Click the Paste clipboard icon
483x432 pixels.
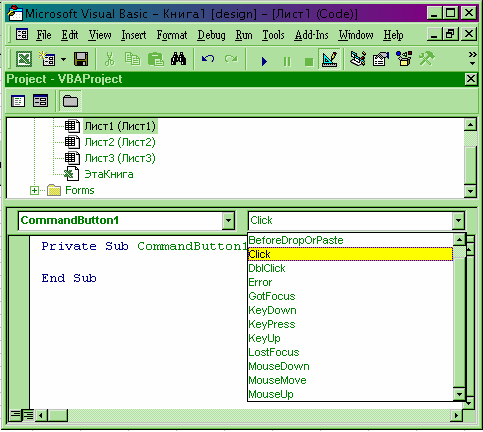click(155, 59)
